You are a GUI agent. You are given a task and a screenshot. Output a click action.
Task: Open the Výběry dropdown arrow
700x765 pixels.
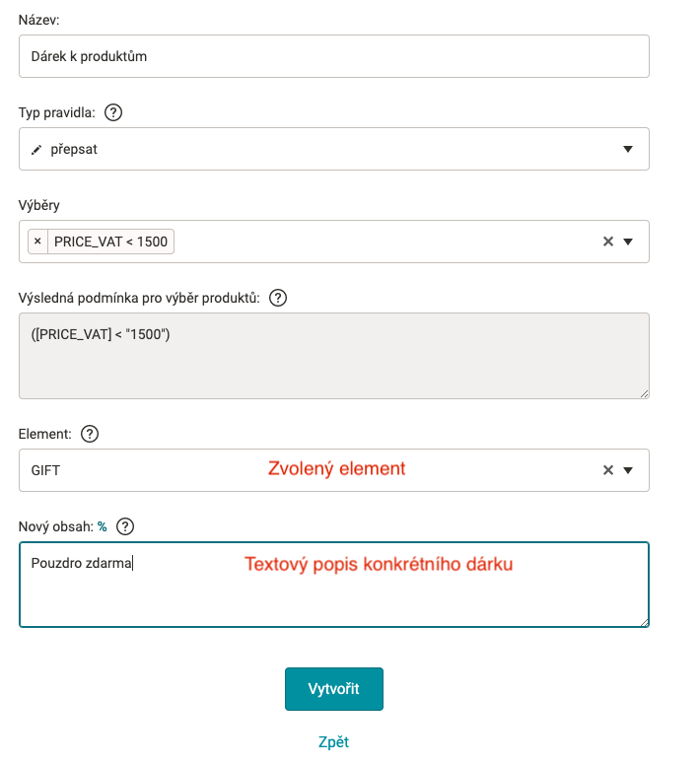pos(628,242)
